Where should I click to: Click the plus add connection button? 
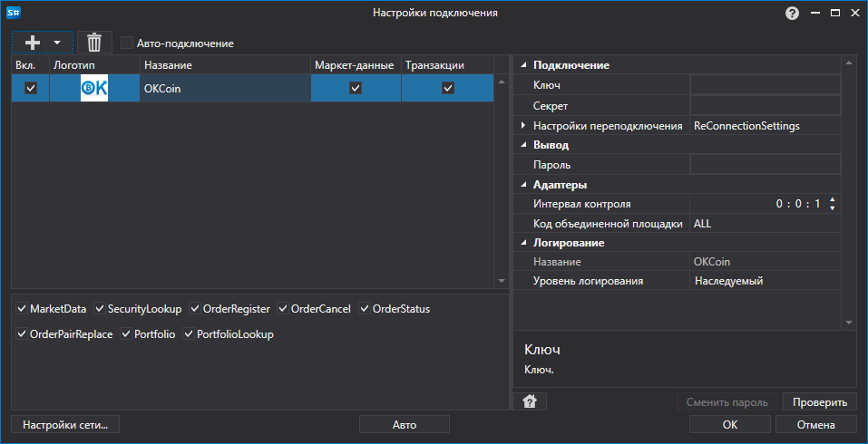(34, 42)
